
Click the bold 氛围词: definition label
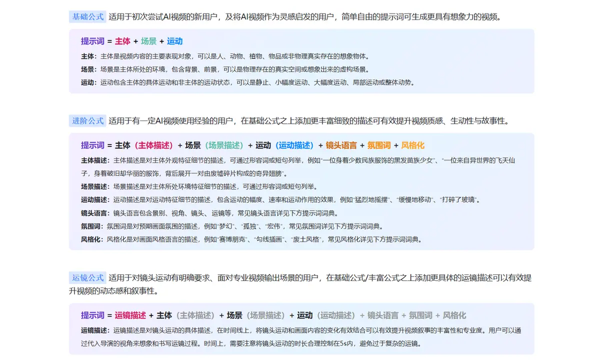click(x=93, y=226)
